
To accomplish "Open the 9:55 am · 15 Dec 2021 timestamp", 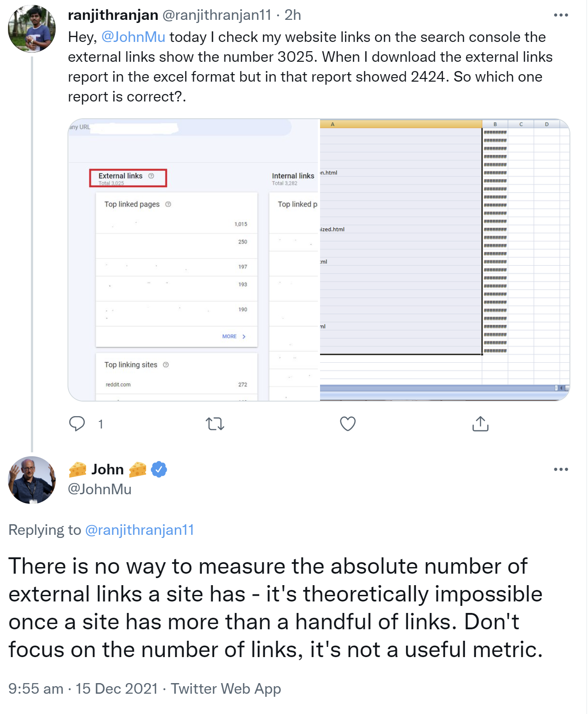I will [x=83, y=689].
